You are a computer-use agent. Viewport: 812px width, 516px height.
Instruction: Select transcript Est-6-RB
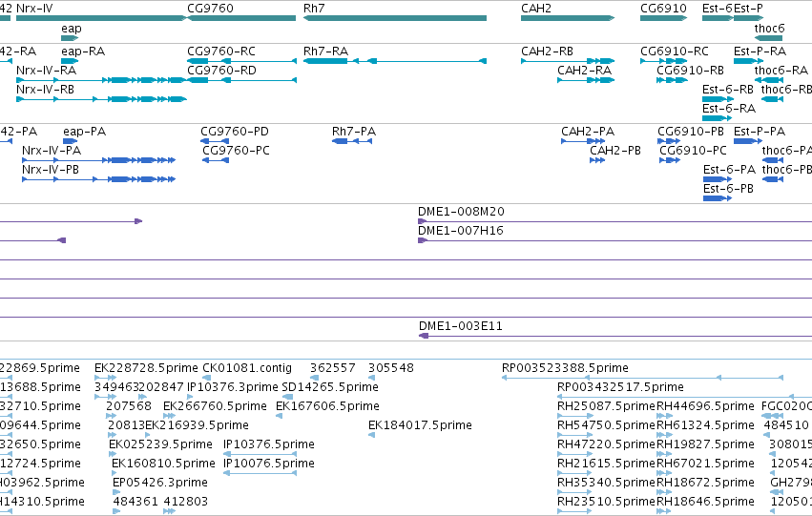tap(718, 99)
